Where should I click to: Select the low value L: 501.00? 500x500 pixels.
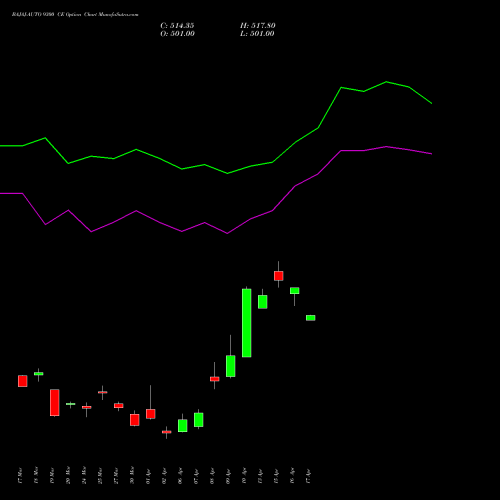coord(257,34)
